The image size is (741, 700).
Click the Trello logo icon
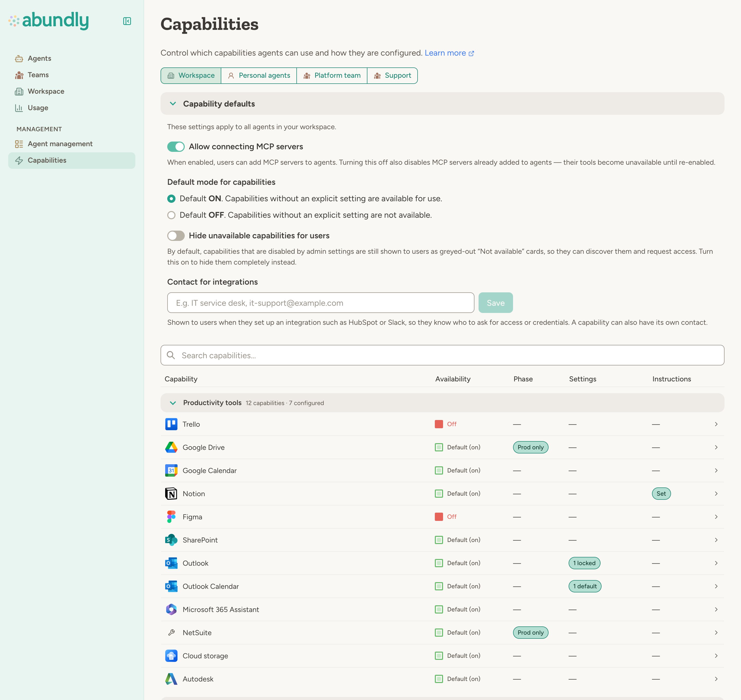tap(171, 424)
